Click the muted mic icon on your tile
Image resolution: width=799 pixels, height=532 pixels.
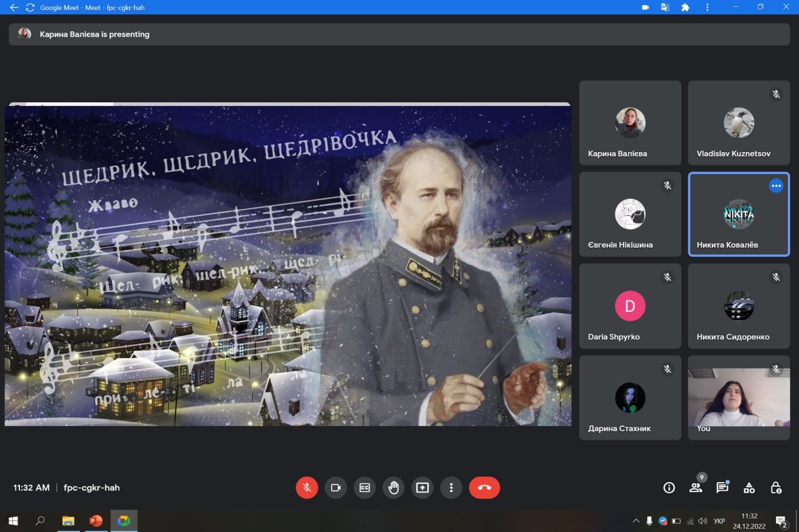click(x=776, y=369)
